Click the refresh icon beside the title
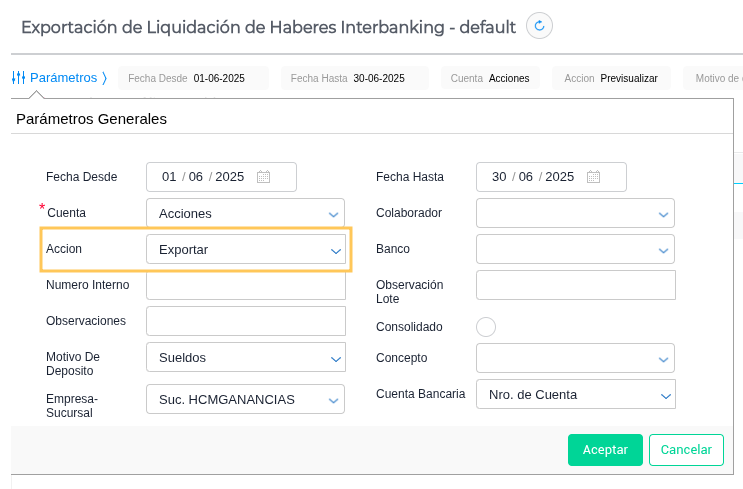This screenshot has width=743, height=489. [x=539, y=26]
